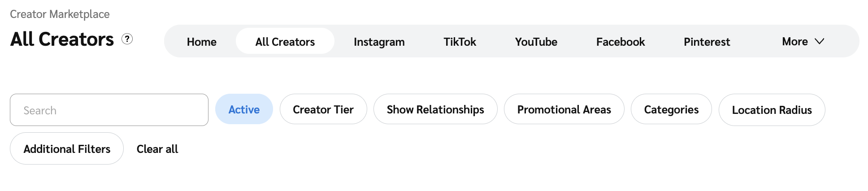Click the help question mark icon

127,39
